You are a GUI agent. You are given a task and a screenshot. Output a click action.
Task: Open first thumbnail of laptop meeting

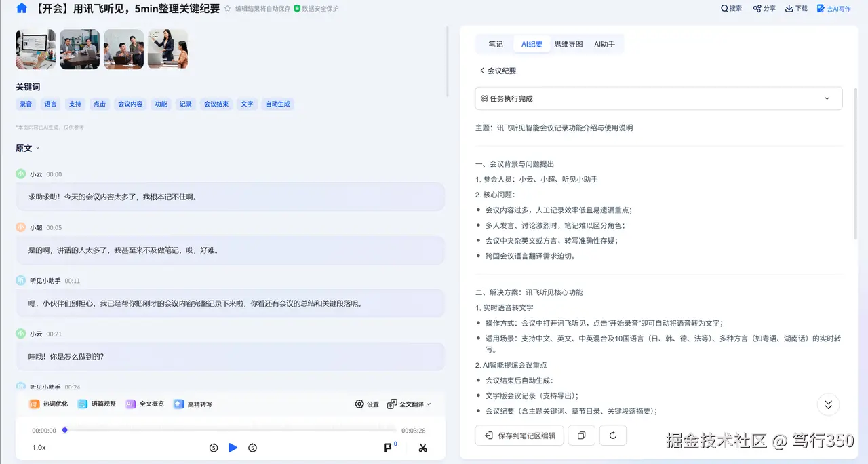coord(36,49)
